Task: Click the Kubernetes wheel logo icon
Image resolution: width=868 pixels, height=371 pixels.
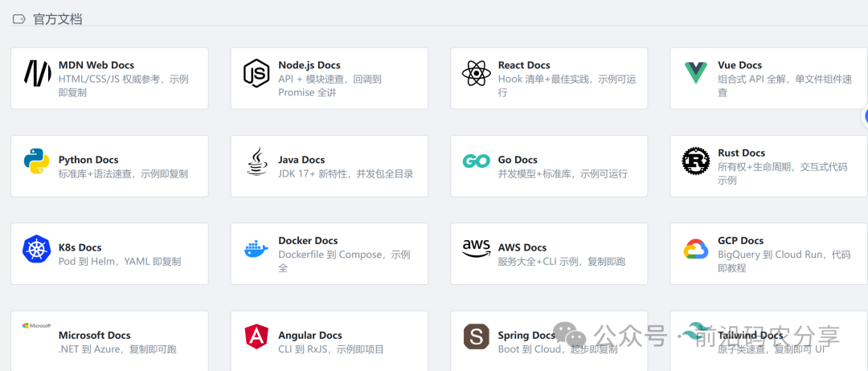Action: (36, 249)
